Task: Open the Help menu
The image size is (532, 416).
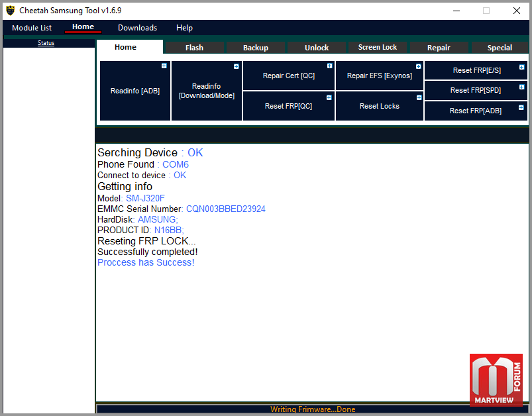Action: pos(184,28)
